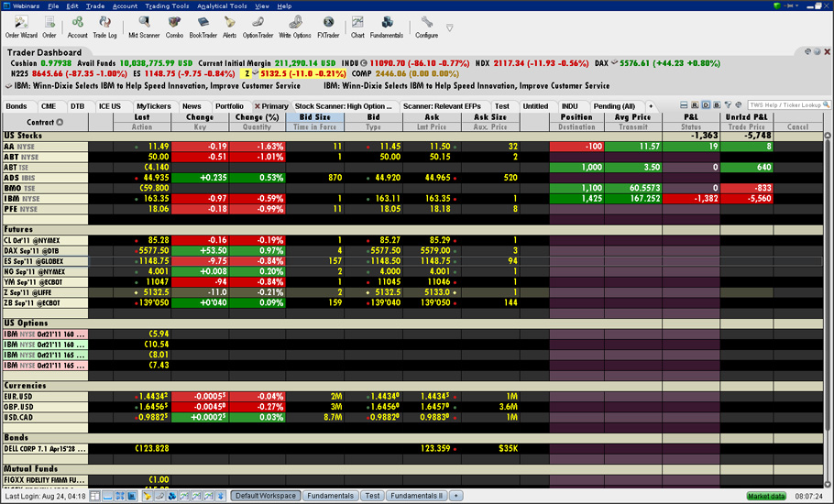
Task: Toggle the O button next to the tabs
Action: coord(706,105)
